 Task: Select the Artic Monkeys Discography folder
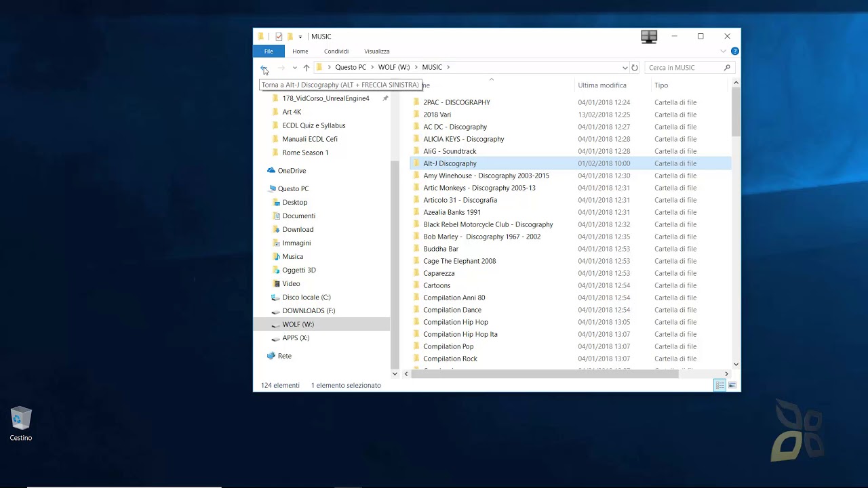[479, 188]
